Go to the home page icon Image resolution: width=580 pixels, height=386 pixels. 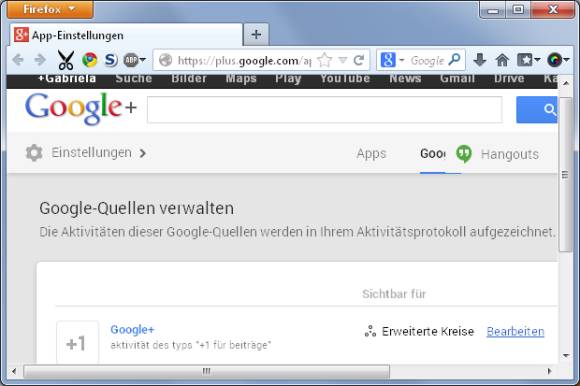point(502,60)
